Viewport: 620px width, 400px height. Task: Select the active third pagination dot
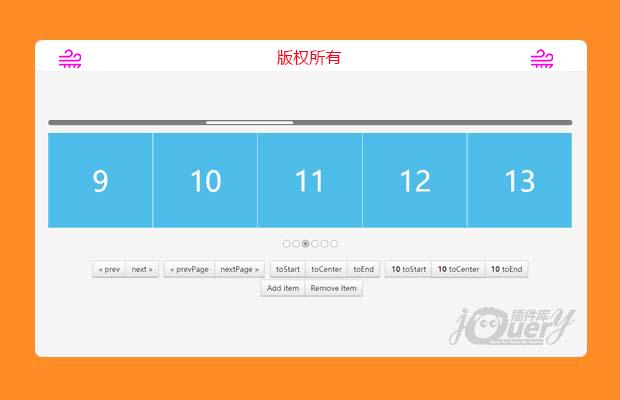tap(306, 243)
